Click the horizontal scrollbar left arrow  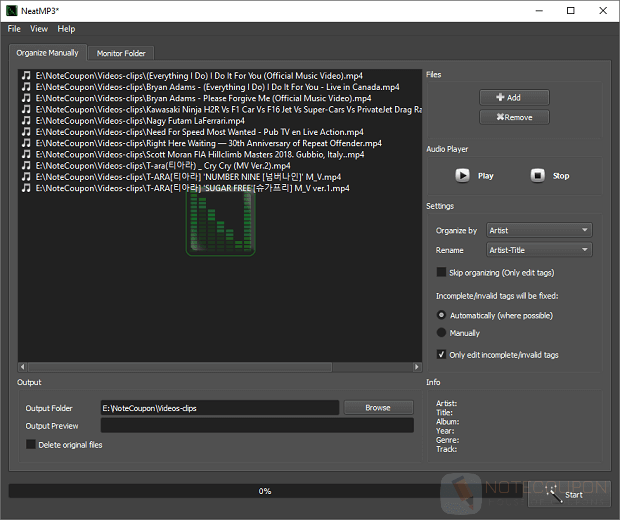pyautogui.click(x=23, y=367)
